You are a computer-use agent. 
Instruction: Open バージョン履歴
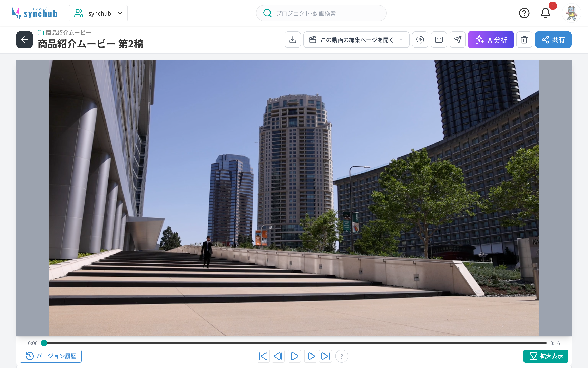51,356
